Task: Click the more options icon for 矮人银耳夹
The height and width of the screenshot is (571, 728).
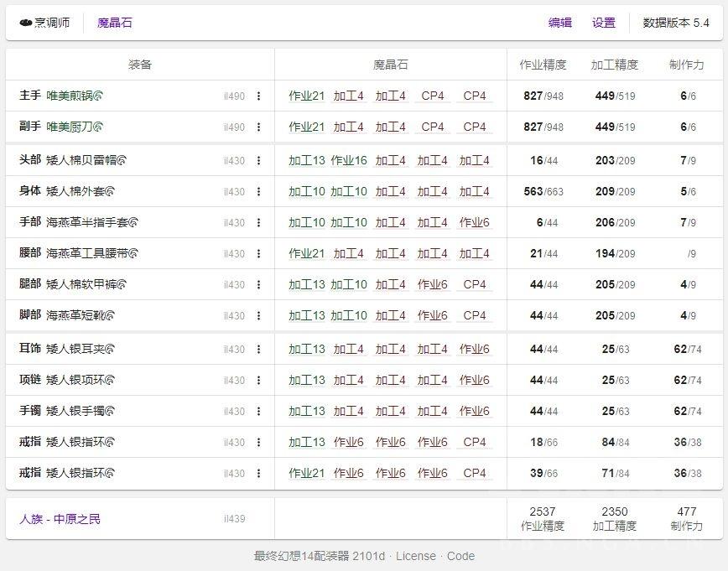Action: click(258, 350)
